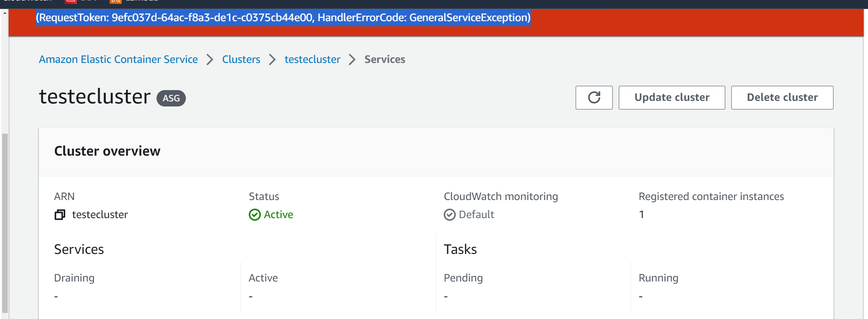Viewport: 868px width, 319px height.
Task: Click Delete cluster button
Action: click(x=782, y=97)
